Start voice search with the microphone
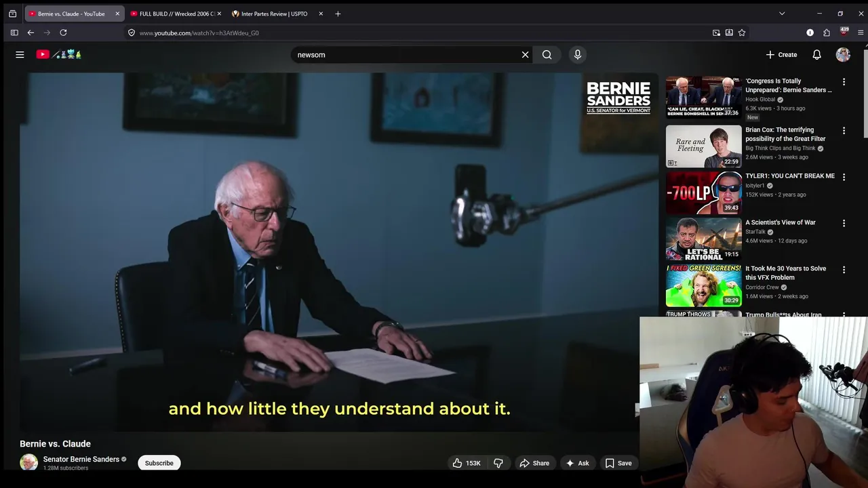The image size is (868, 488). click(x=578, y=55)
